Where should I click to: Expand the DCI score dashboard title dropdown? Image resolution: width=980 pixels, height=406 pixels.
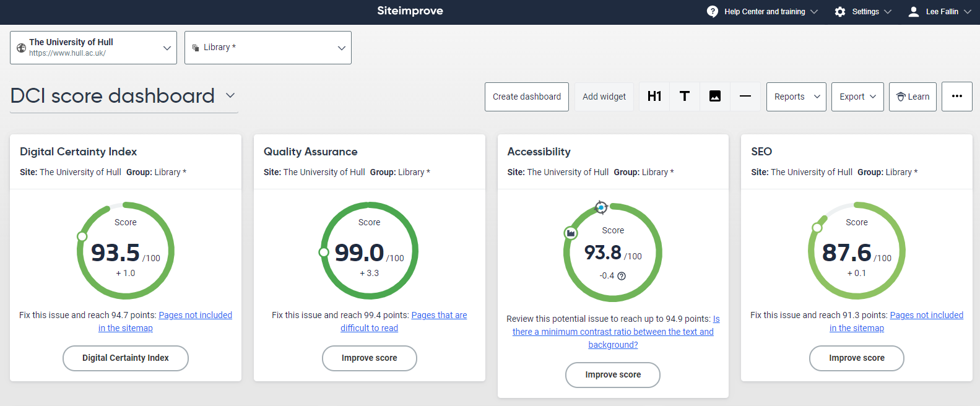point(230,95)
